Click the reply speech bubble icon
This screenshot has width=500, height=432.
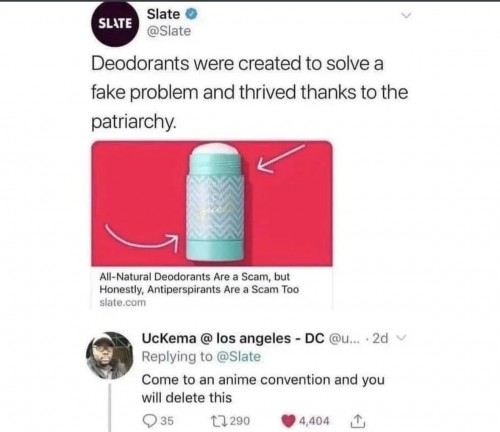(149, 421)
